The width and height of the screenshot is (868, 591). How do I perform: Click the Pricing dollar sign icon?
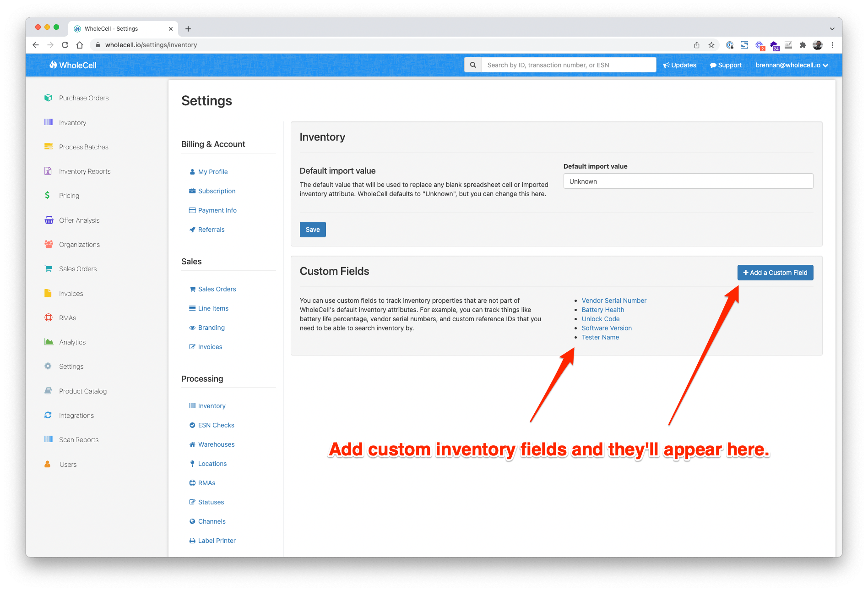[47, 195]
